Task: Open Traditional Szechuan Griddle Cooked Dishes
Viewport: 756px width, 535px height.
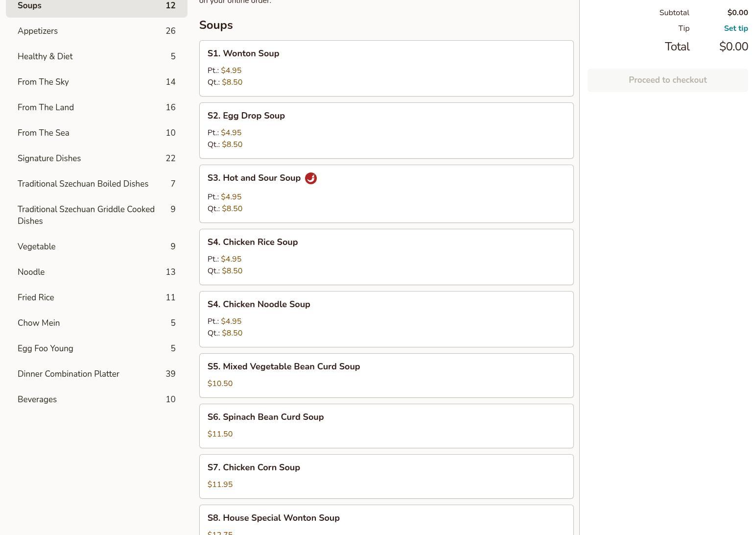Action: coord(96,215)
